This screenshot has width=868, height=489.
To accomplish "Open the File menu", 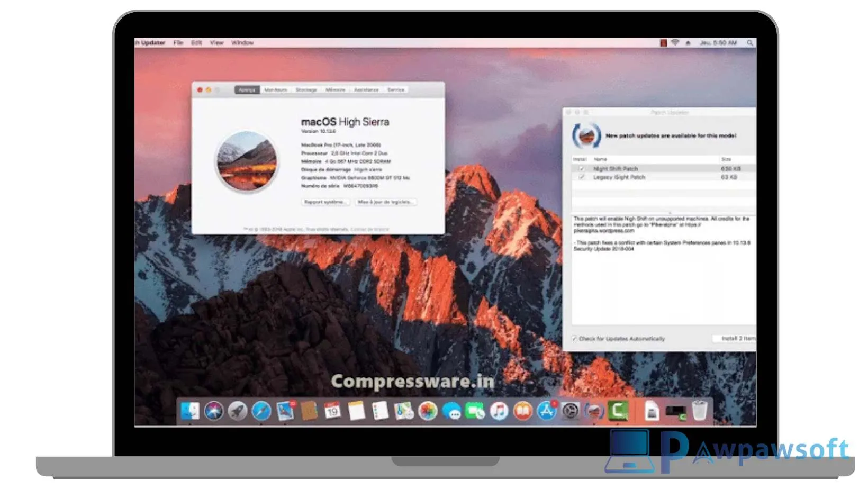I will [178, 43].
